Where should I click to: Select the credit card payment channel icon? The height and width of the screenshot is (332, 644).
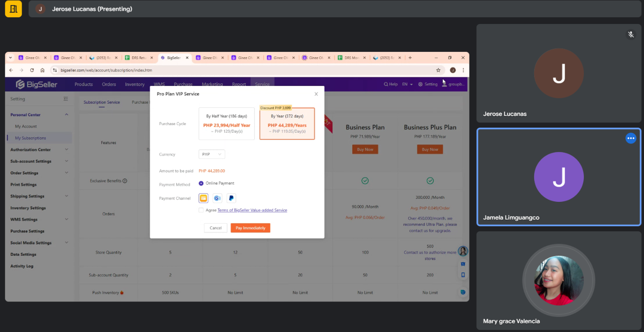coord(203,198)
